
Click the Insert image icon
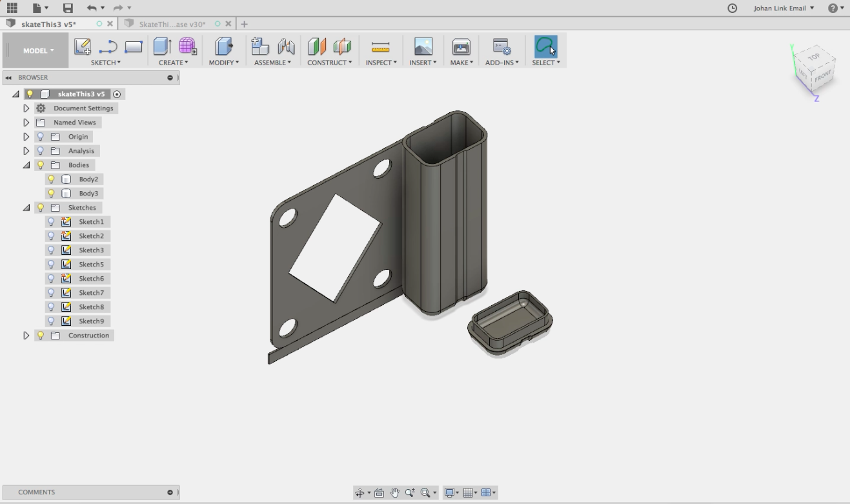point(423,46)
